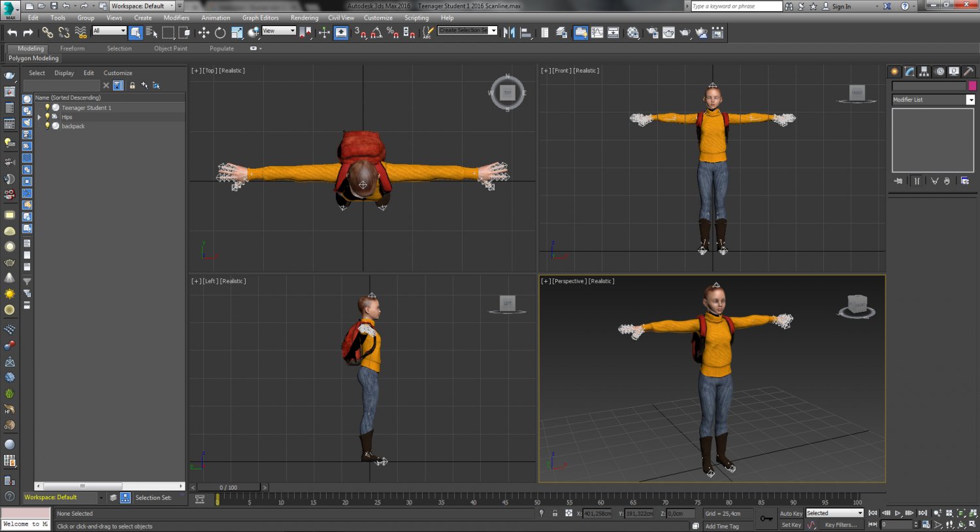
Task: Go to End frame button
Action: [923, 513]
